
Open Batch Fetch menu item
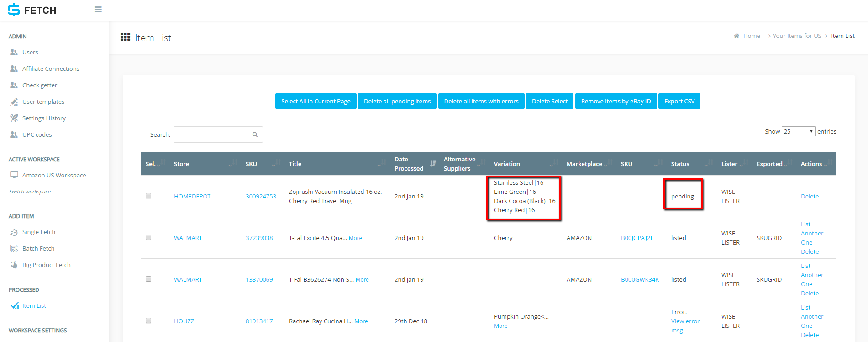[38, 248]
